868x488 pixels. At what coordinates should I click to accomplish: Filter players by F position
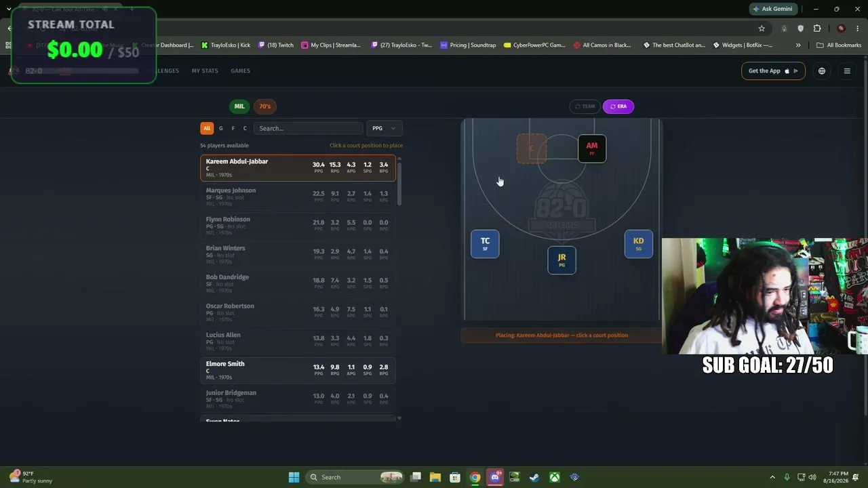(233, 128)
